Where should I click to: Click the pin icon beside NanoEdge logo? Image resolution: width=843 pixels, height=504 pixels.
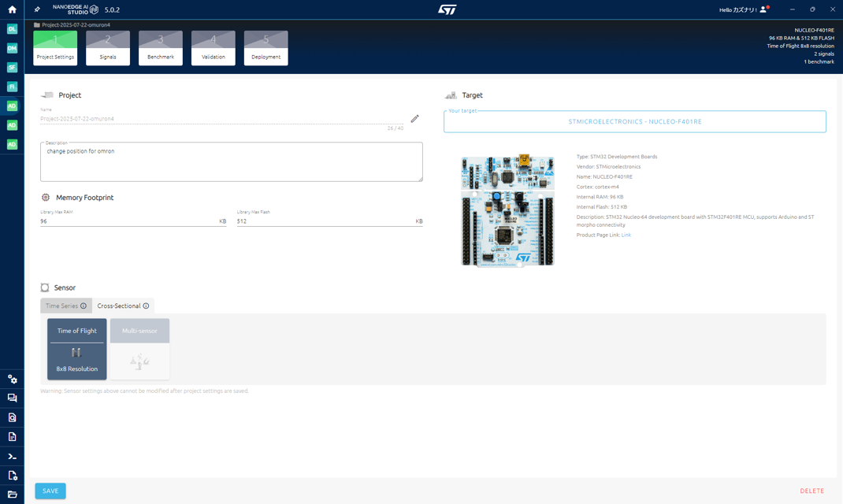(x=37, y=9)
